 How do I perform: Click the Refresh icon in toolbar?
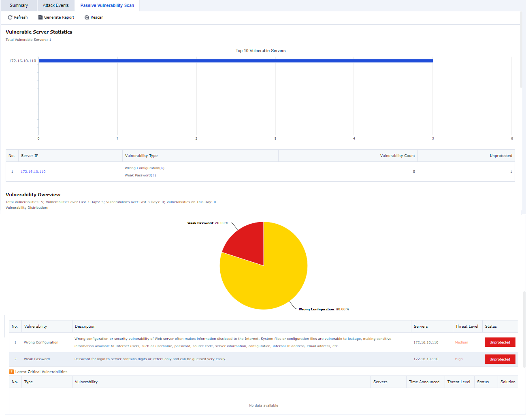click(10, 17)
